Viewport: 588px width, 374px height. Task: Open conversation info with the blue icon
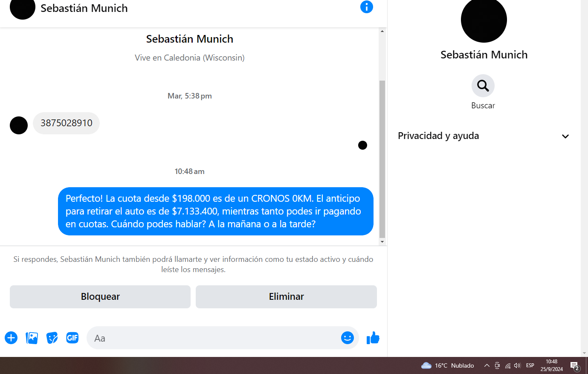[367, 7]
